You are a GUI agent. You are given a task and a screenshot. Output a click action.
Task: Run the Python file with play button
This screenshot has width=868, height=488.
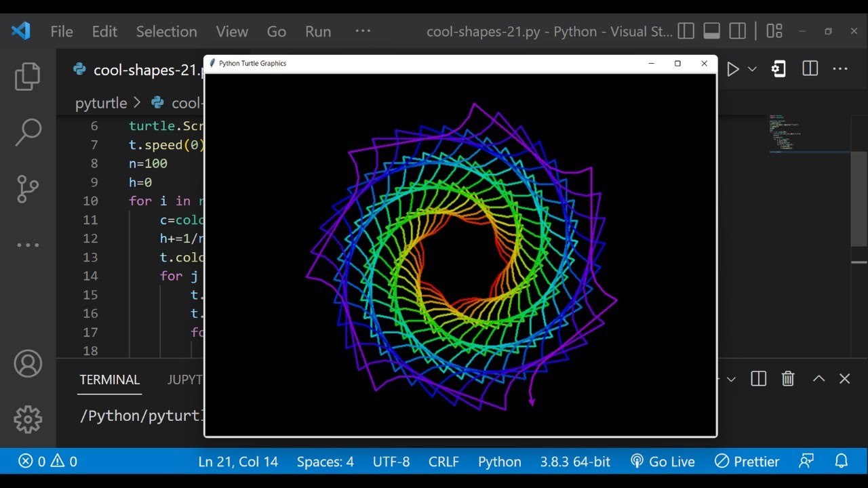pyautogui.click(x=733, y=69)
